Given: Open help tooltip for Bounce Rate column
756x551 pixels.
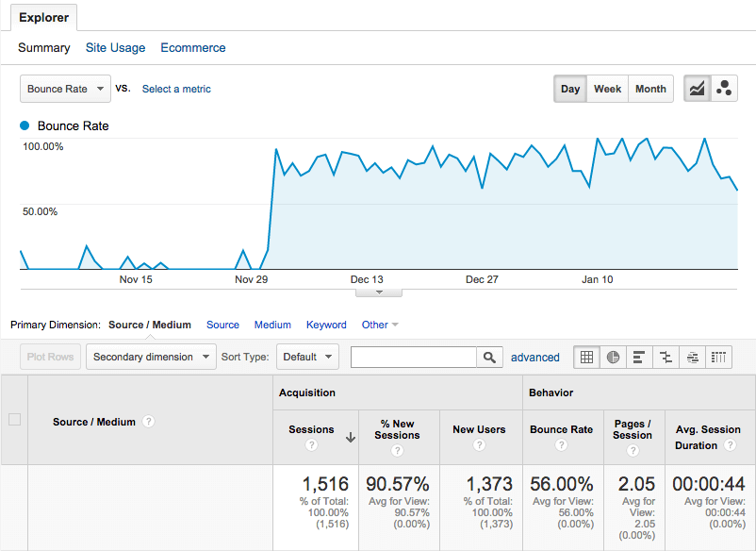Looking at the screenshot, I should point(561,444).
